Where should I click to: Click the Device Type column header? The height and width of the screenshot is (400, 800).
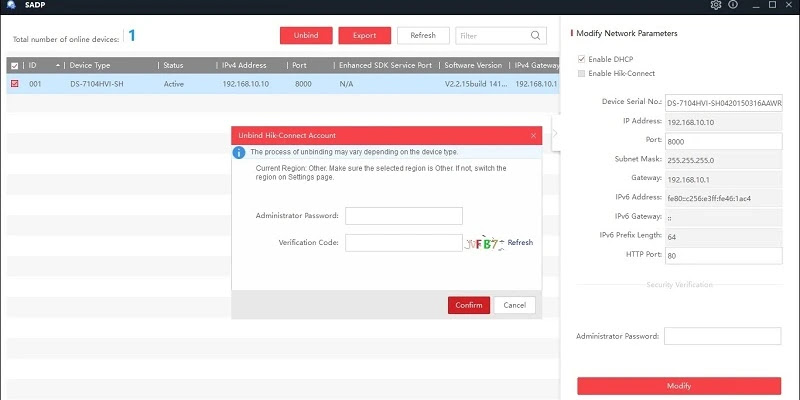coord(89,65)
